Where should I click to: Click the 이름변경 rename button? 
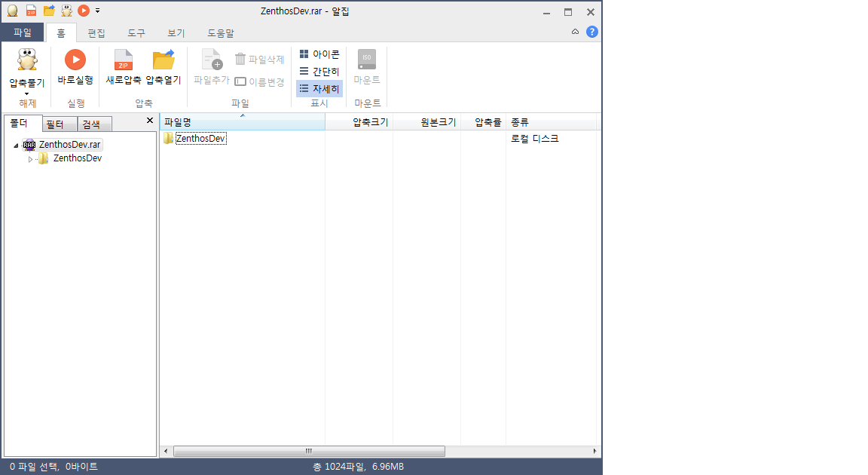259,82
